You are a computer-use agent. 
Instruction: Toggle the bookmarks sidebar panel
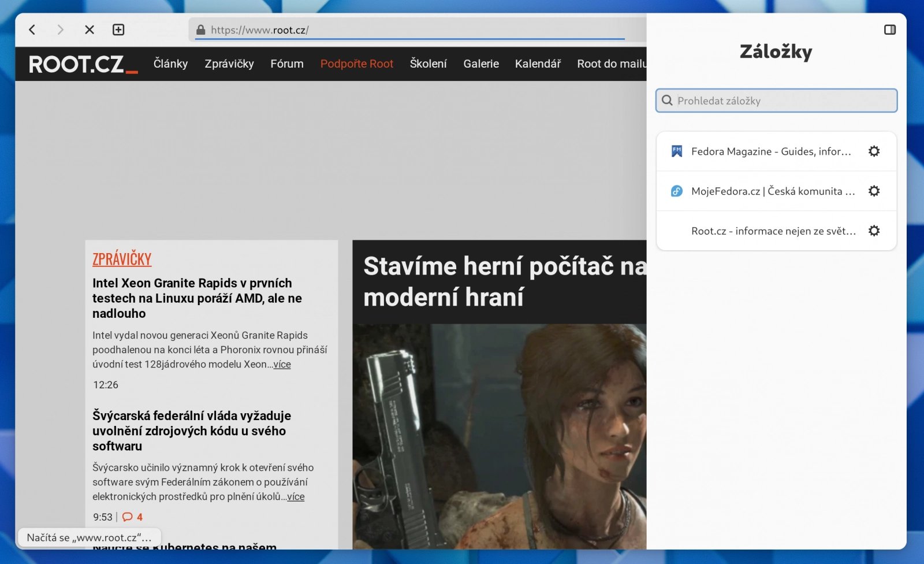click(x=890, y=29)
